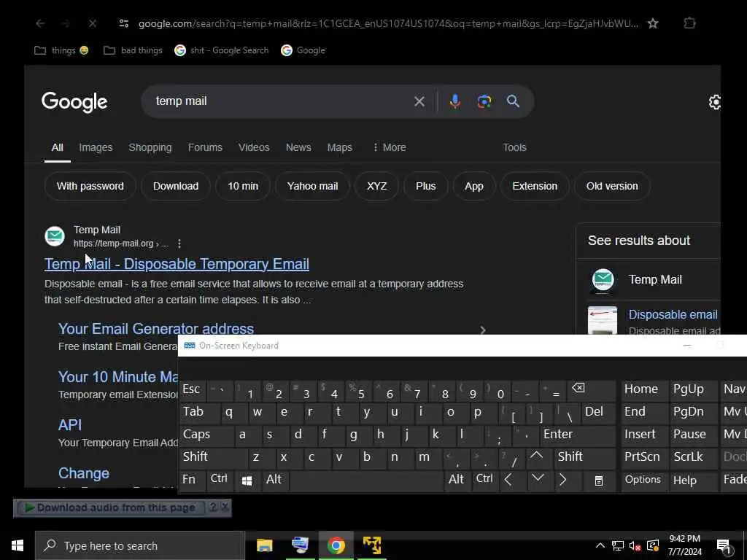Open the computer app in taskbar
The width and height of the screenshot is (747, 560).
300,545
